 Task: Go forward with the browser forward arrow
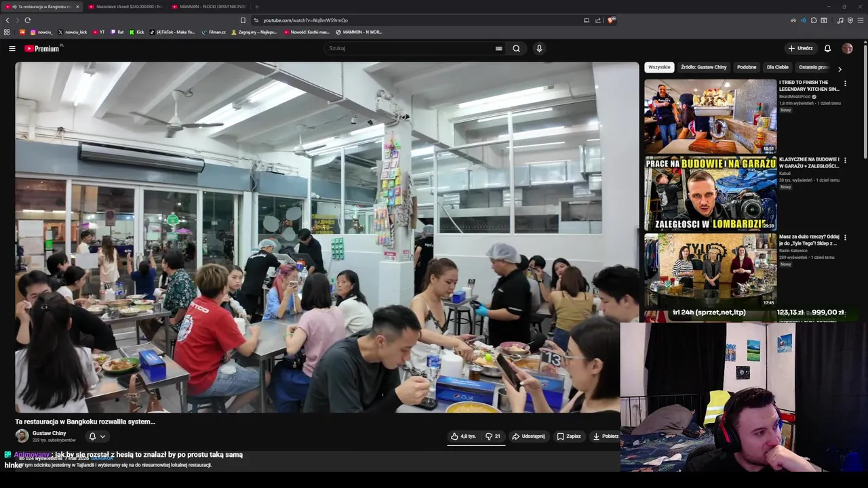click(17, 20)
